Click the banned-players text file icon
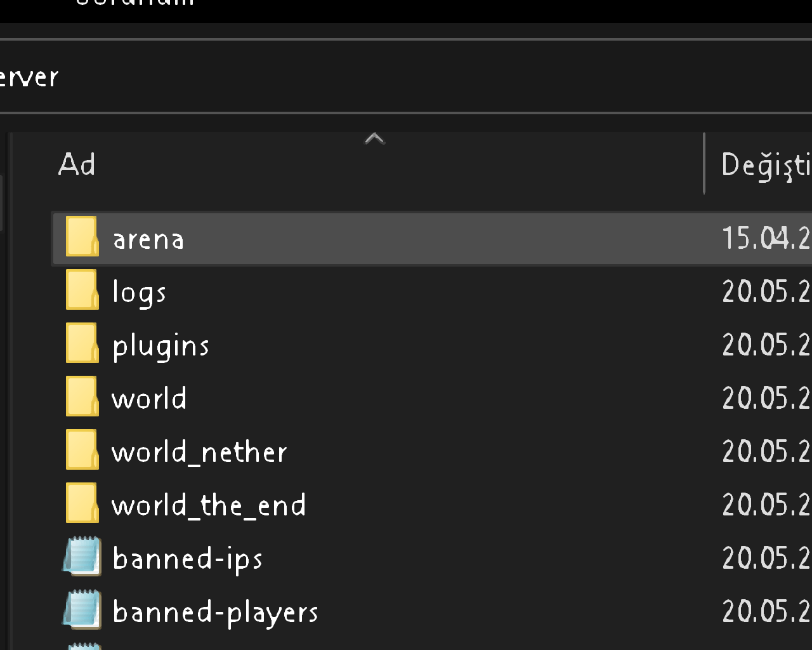The width and height of the screenshot is (812, 650). (82, 609)
